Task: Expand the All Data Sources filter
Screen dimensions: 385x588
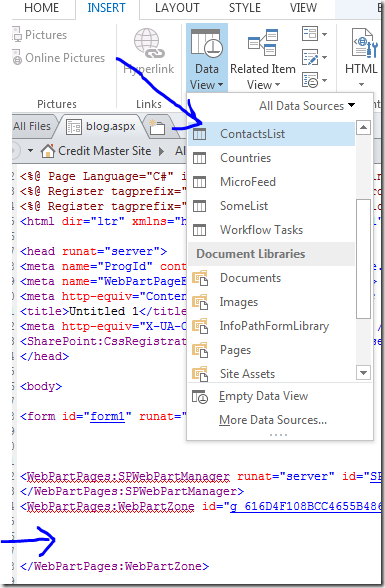Action: coord(307,106)
